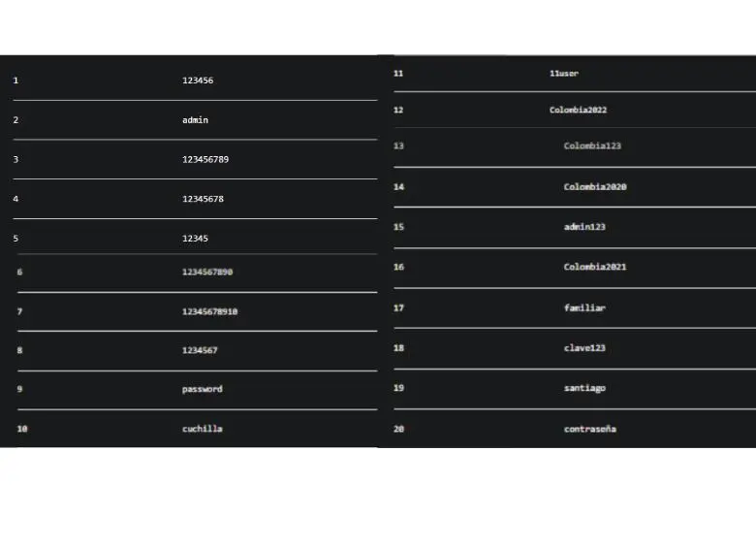Select the "admin" entry in row 2
The width and height of the screenshot is (756, 548).
[x=195, y=120]
